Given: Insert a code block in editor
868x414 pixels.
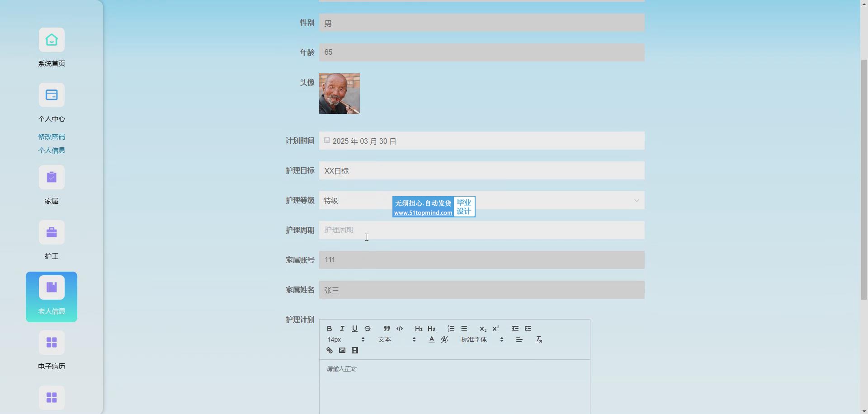Looking at the screenshot, I should click(399, 329).
